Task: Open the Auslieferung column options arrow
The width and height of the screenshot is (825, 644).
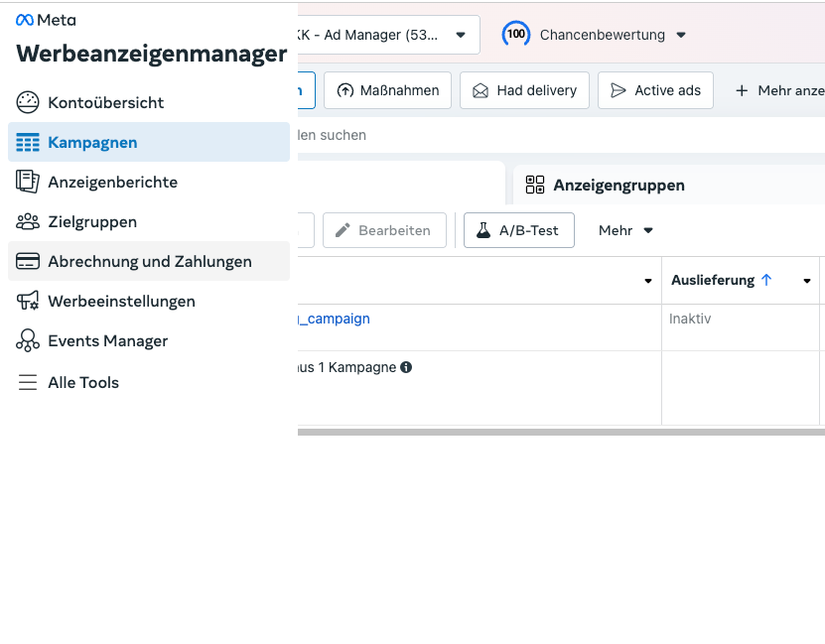Action: 806,281
